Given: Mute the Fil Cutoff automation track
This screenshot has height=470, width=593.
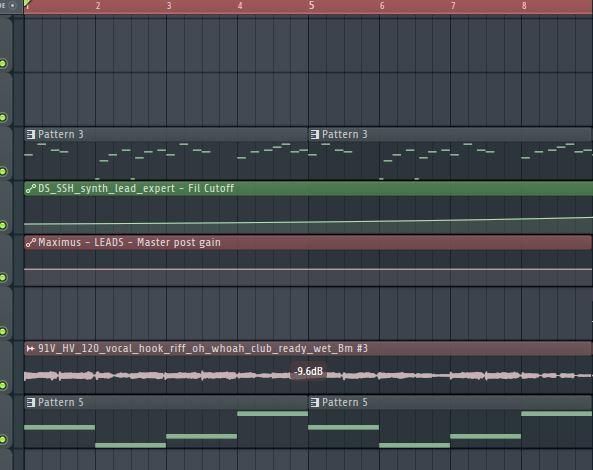Looking at the screenshot, I should pyautogui.click(x=3, y=225).
